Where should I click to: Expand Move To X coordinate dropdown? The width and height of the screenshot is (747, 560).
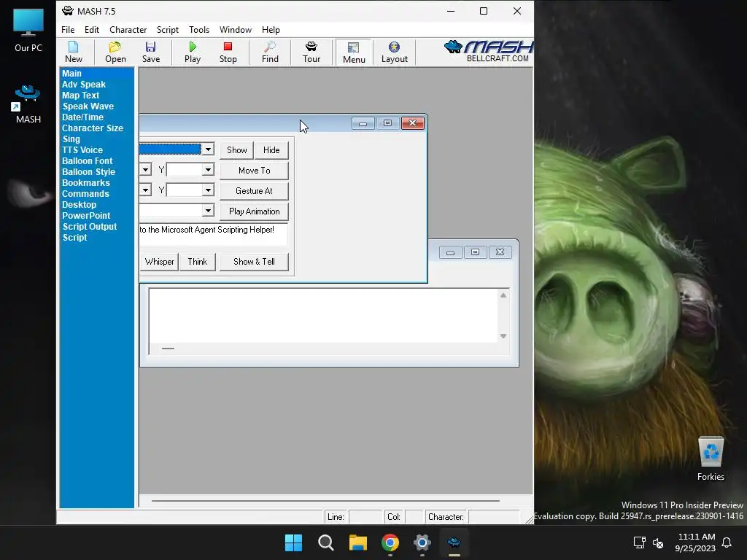(146, 169)
